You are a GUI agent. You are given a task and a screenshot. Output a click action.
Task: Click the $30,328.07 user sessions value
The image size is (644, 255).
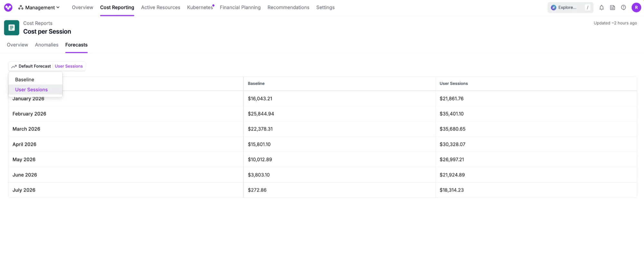(x=452, y=144)
